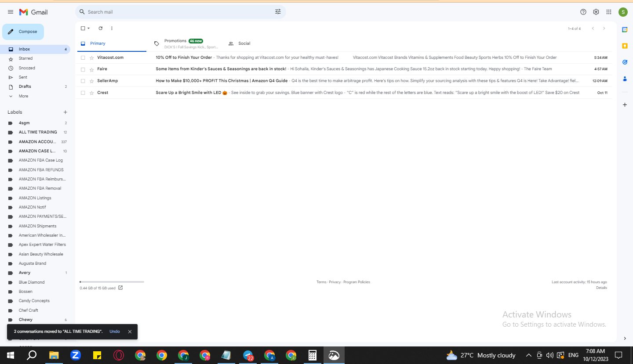Open Gmail Settings gear
Viewport: 633px width, 364px height.
coord(596,12)
